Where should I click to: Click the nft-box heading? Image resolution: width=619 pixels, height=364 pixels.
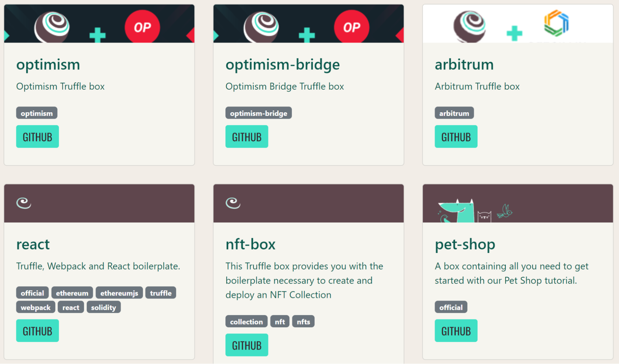(x=251, y=244)
